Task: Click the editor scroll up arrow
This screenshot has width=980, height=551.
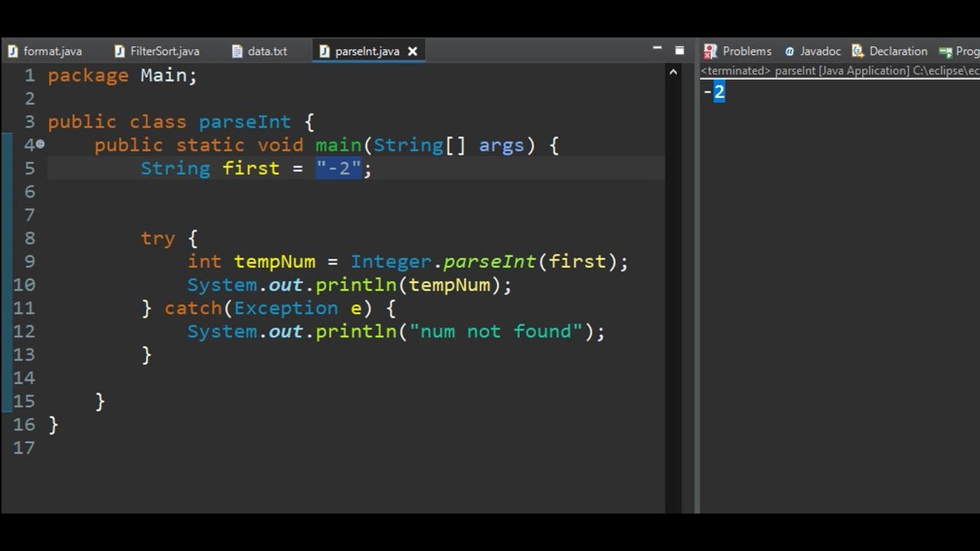Action: click(x=673, y=72)
